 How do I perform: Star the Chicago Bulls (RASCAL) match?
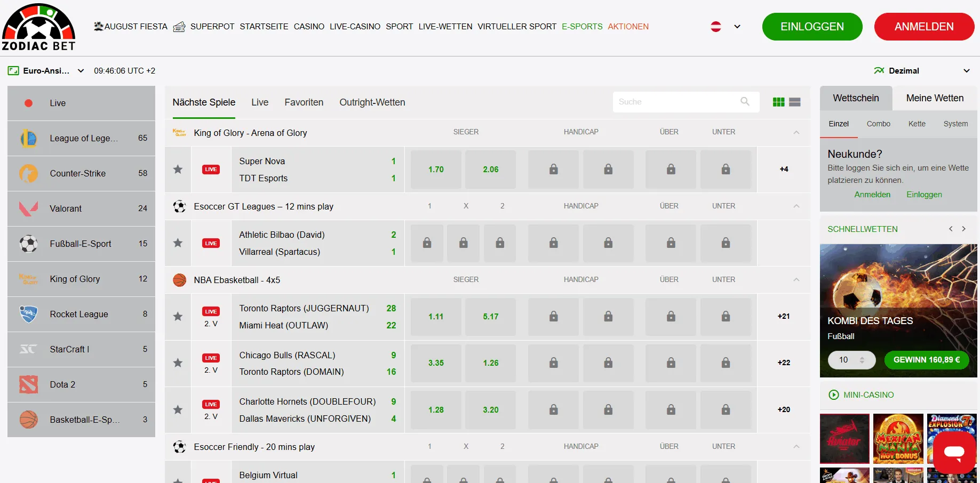pos(178,363)
